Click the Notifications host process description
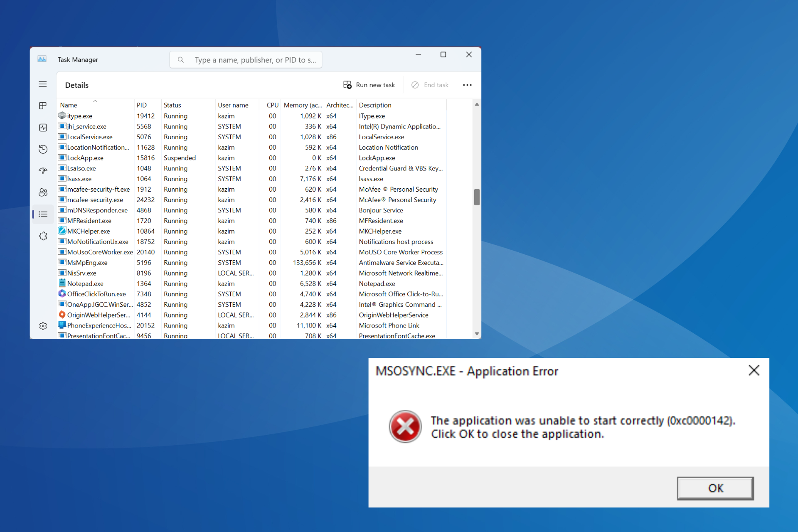 [396, 241]
